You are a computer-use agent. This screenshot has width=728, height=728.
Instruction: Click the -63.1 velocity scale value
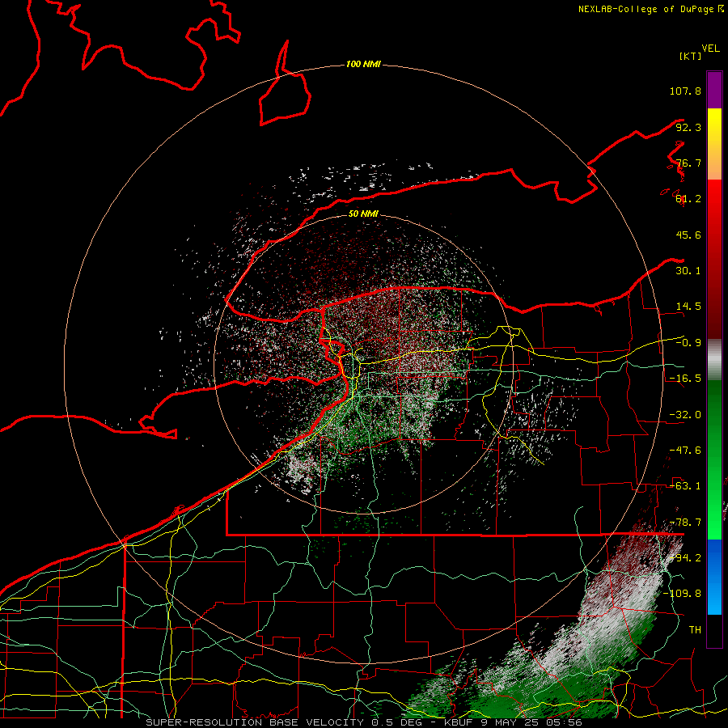click(685, 486)
